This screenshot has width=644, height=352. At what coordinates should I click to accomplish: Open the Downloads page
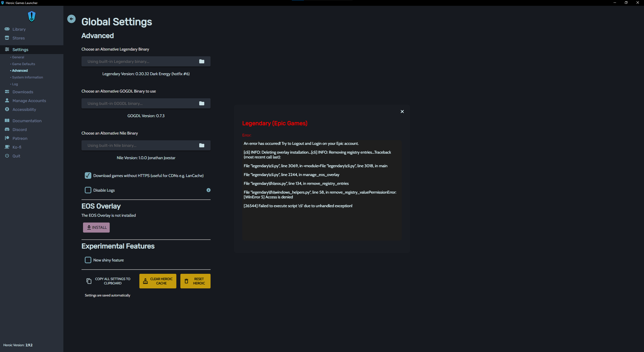point(23,92)
